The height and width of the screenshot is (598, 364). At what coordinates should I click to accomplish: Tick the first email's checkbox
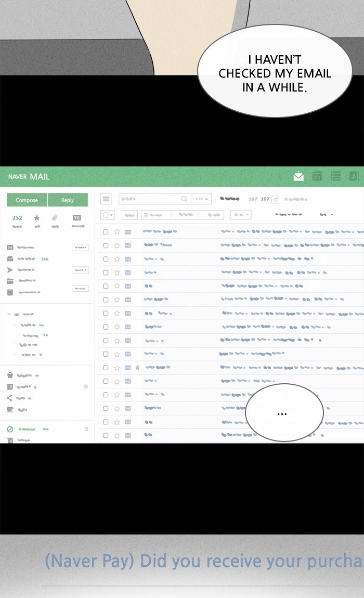tap(106, 232)
